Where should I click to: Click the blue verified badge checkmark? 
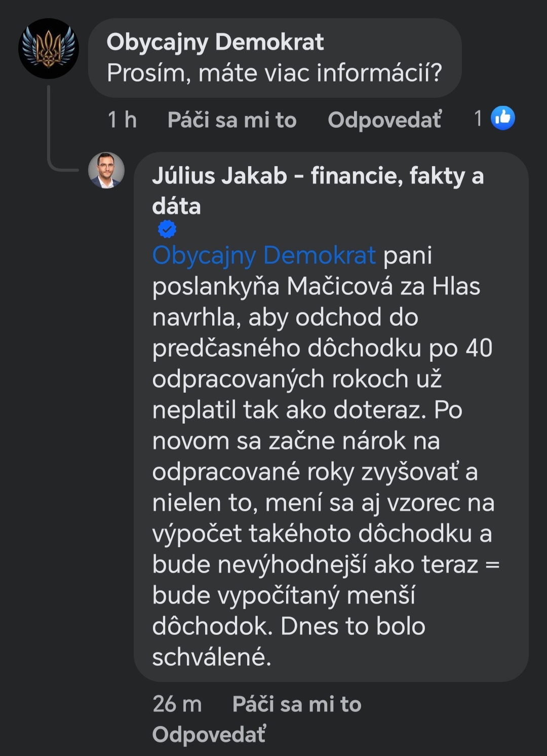pos(167,229)
